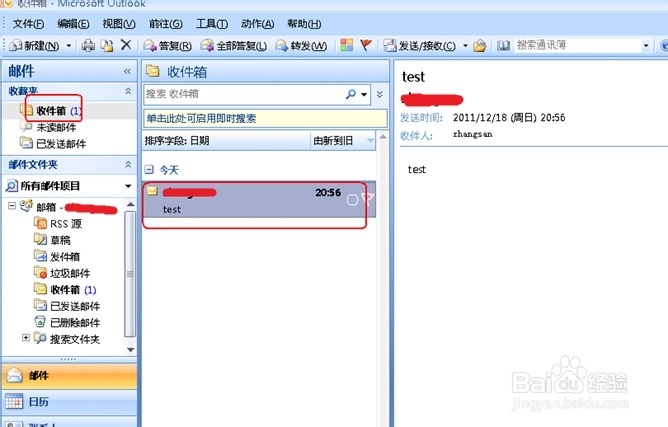Click the enable instant search notice
The width and height of the screenshot is (668, 427).
point(265,118)
